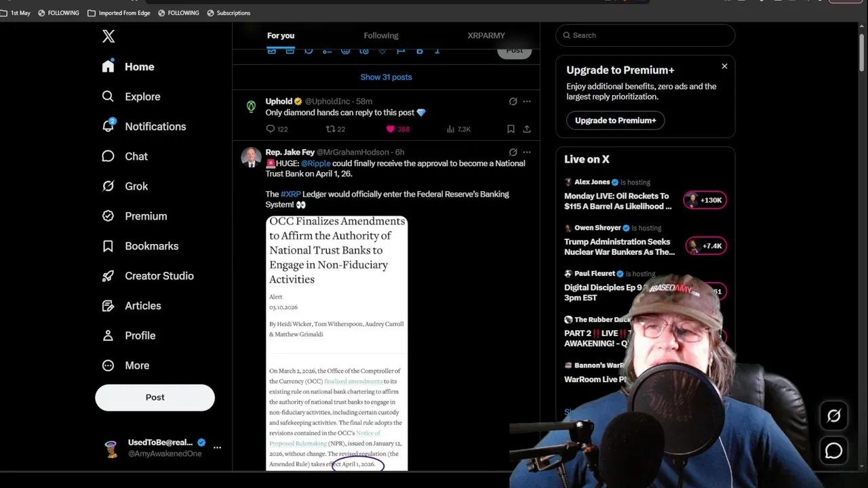Open 1st May bookmark folder
The width and height of the screenshot is (868, 488).
16,13
